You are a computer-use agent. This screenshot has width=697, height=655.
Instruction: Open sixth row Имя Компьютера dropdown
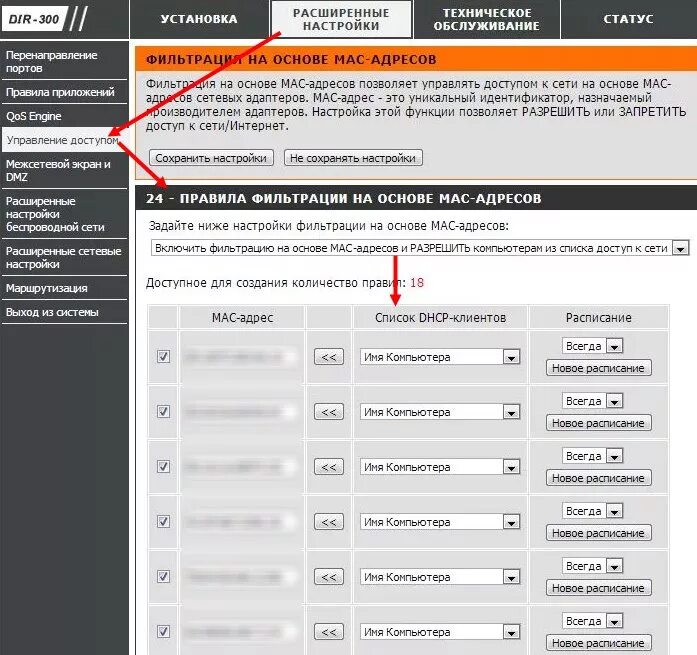tap(440, 632)
